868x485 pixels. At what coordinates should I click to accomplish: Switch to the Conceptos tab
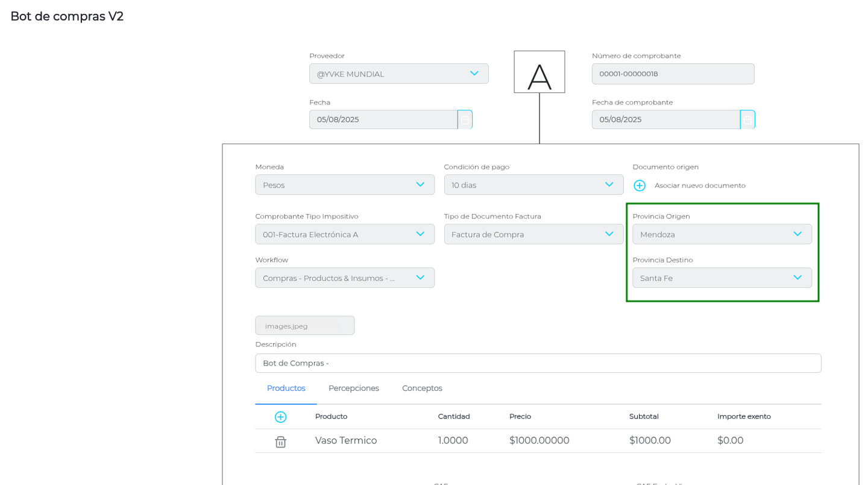click(x=422, y=388)
